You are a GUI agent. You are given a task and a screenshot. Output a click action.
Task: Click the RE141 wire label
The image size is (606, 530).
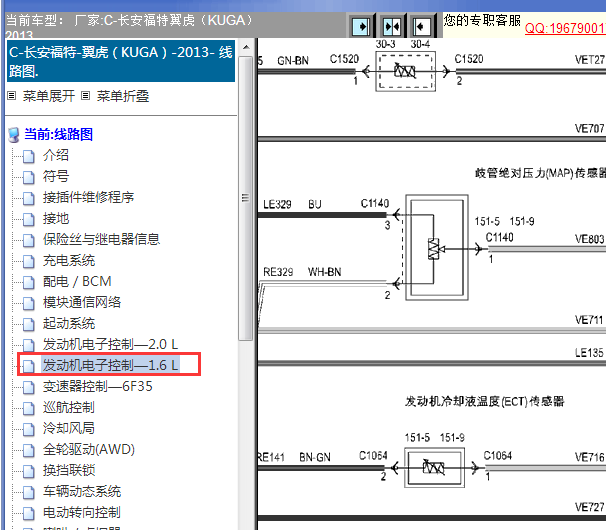click(271, 457)
